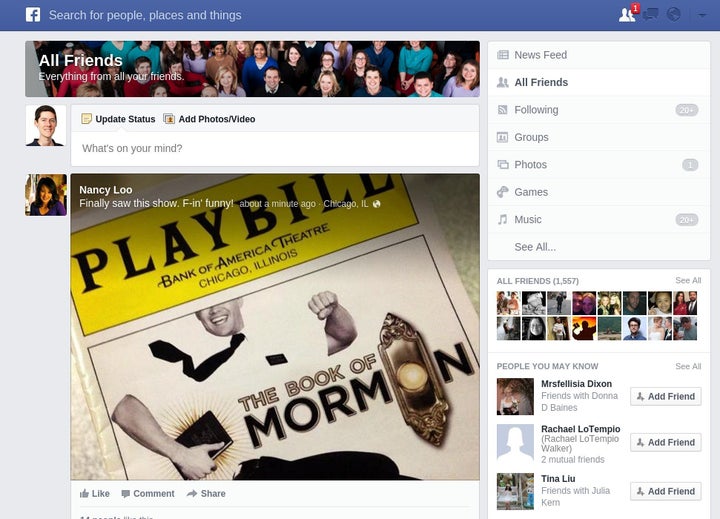Open Nancy Loo's profile picture thumbnail
The height and width of the screenshot is (519, 720).
(x=46, y=195)
